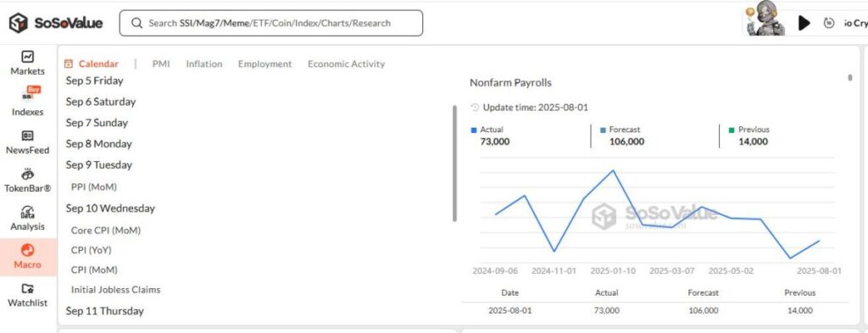Open the Markets sidebar icon
The height and width of the screenshot is (333, 868).
click(27, 57)
